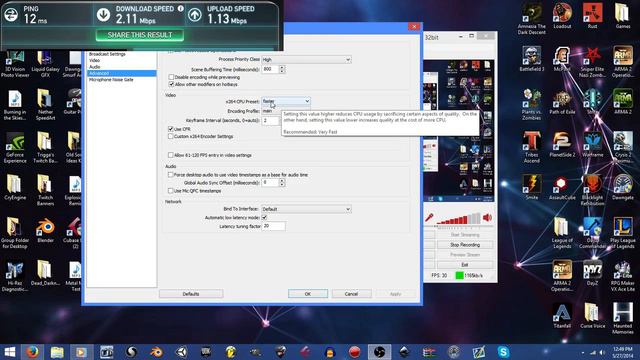Expand the Bind To Interface dropdown
The image size is (640, 360).
(x=306, y=209)
